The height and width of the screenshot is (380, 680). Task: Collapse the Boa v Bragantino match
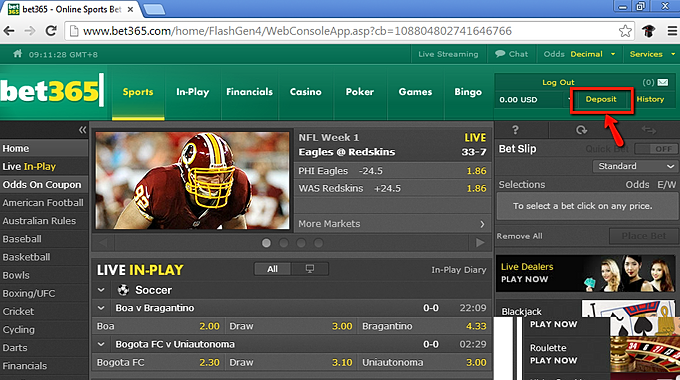[x=101, y=308]
